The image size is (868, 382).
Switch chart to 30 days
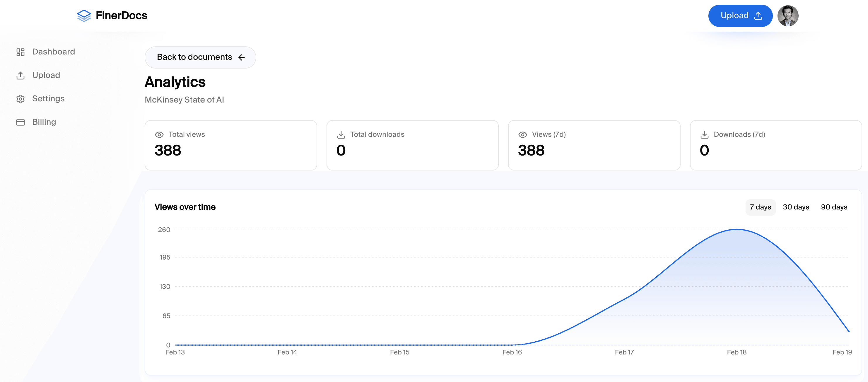796,207
